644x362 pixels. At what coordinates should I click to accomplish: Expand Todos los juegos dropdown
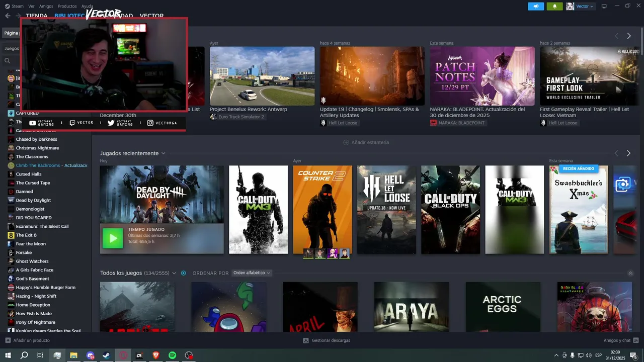pos(174,273)
